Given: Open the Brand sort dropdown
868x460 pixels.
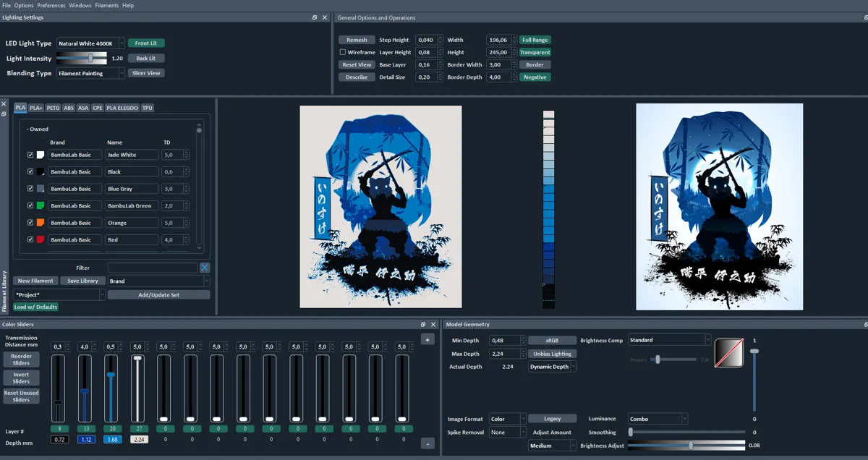Looking at the screenshot, I should point(158,281).
